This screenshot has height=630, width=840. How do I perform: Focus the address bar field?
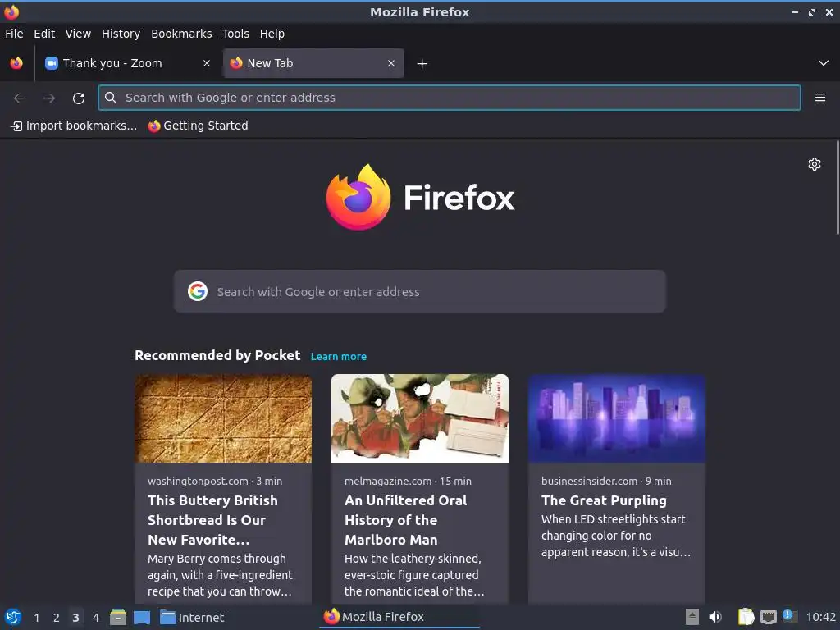tap(450, 98)
